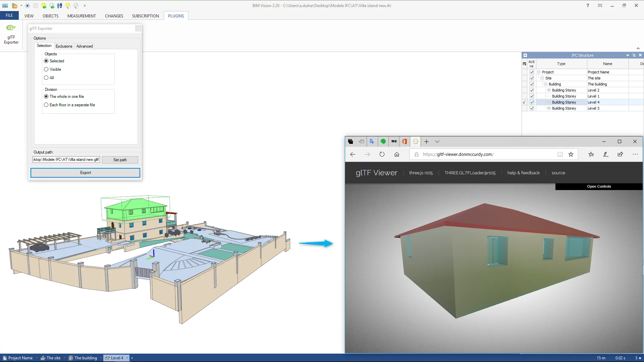Open the quick access toolbar dropdown arrow
Screen dimensions: 644x362
[85, 6]
